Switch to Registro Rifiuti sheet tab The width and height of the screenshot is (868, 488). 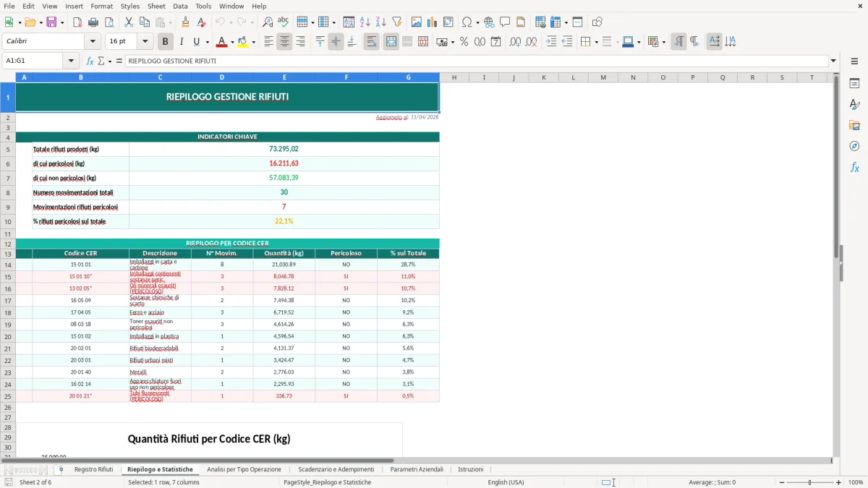(x=94, y=469)
